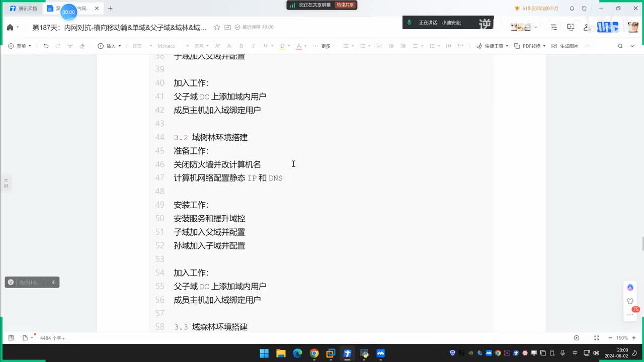Click the 结束共享 button
This screenshot has height=362, width=644.
(345, 5)
